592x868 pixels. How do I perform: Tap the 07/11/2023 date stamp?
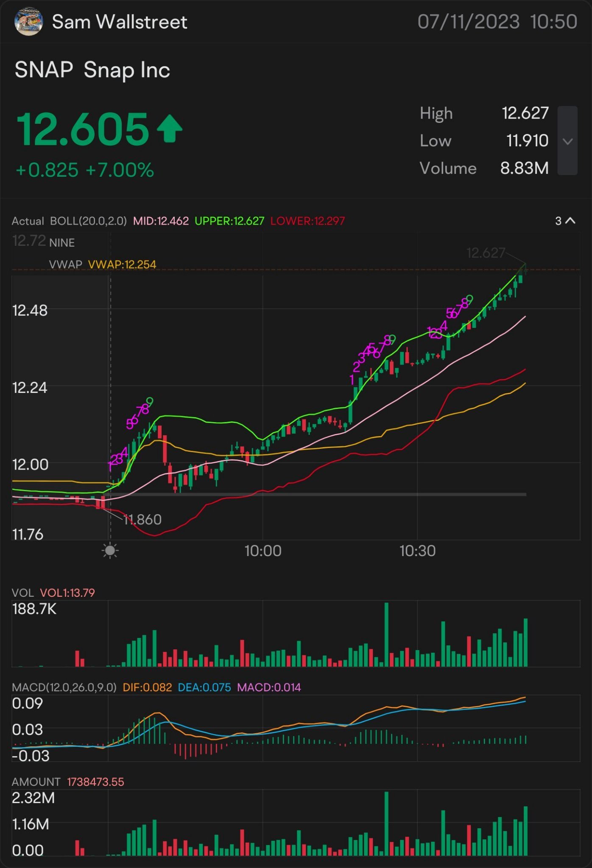coord(469,22)
